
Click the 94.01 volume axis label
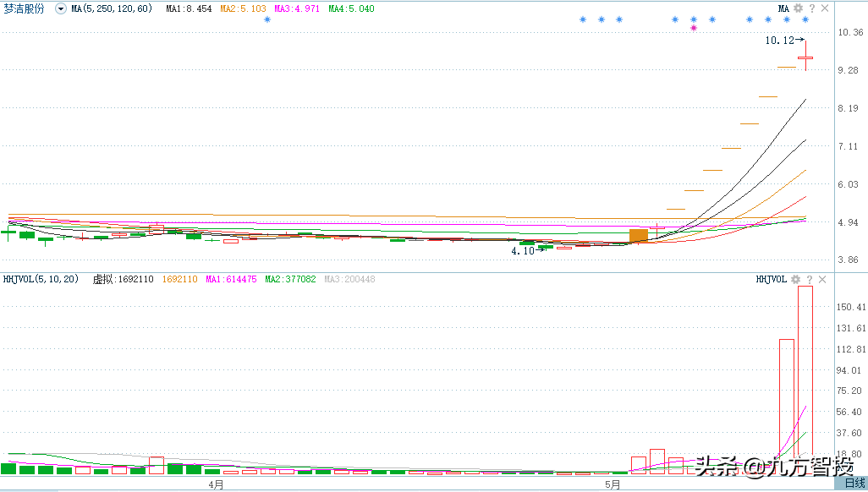click(x=849, y=370)
